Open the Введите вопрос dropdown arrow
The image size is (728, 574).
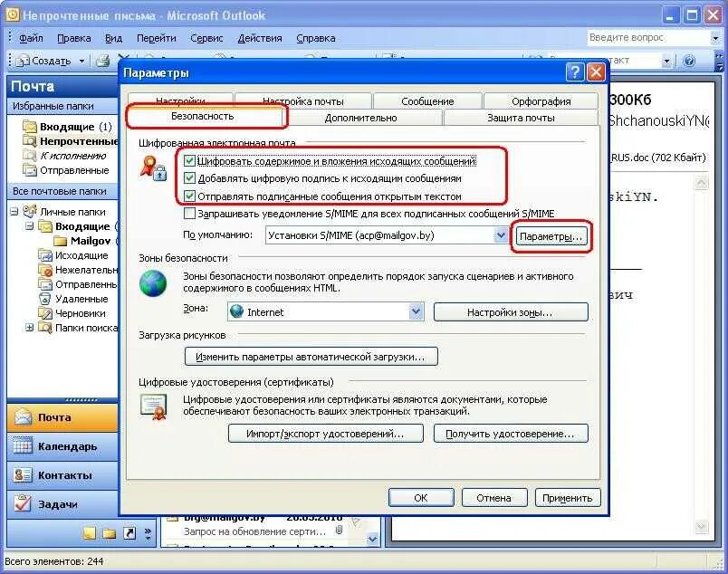715,38
